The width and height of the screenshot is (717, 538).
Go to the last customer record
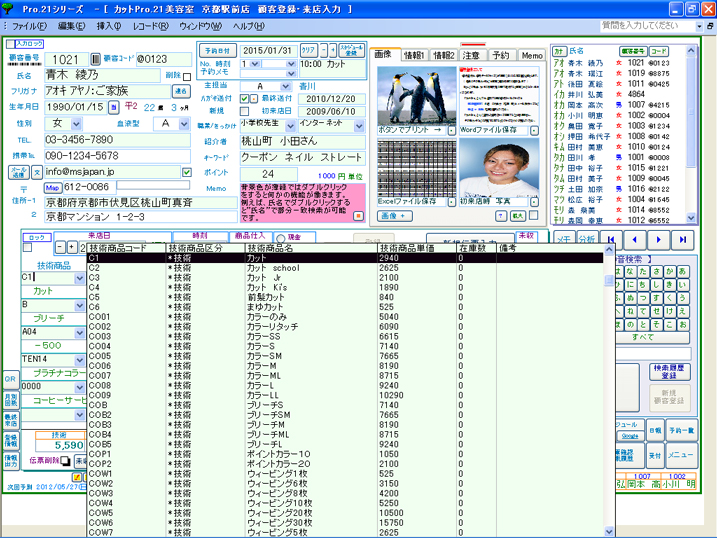[683, 240]
